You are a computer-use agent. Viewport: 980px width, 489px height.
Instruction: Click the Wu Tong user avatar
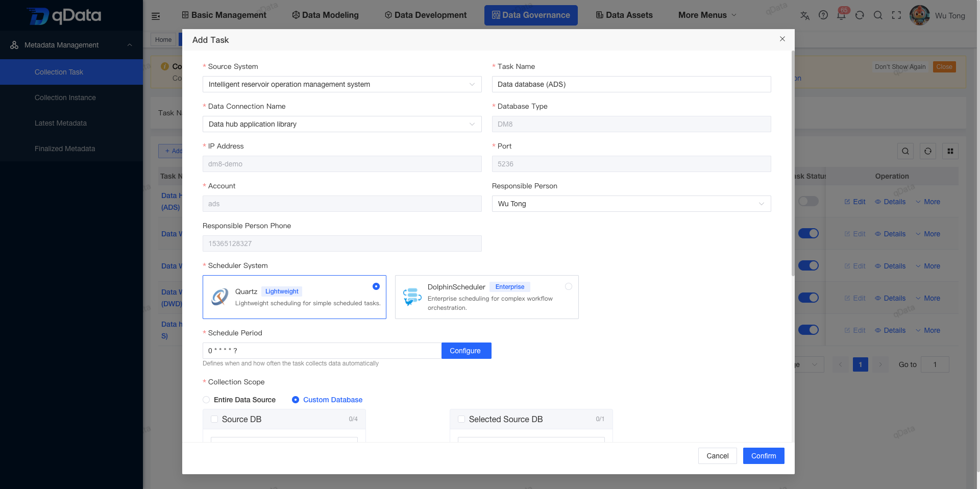920,15
